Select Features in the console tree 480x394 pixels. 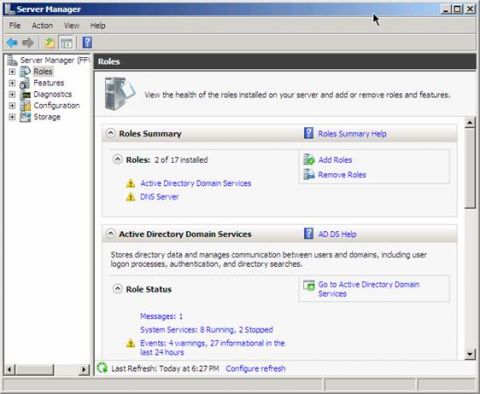click(x=49, y=83)
